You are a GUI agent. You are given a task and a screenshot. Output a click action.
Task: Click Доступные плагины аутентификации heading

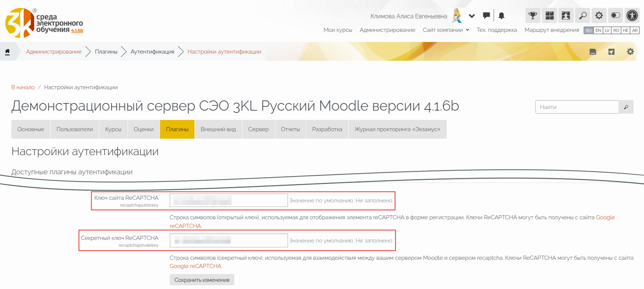pos(72,172)
